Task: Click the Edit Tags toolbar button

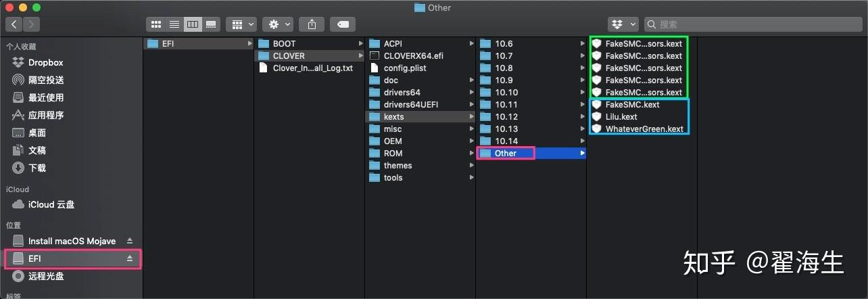Action: (x=343, y=24)
